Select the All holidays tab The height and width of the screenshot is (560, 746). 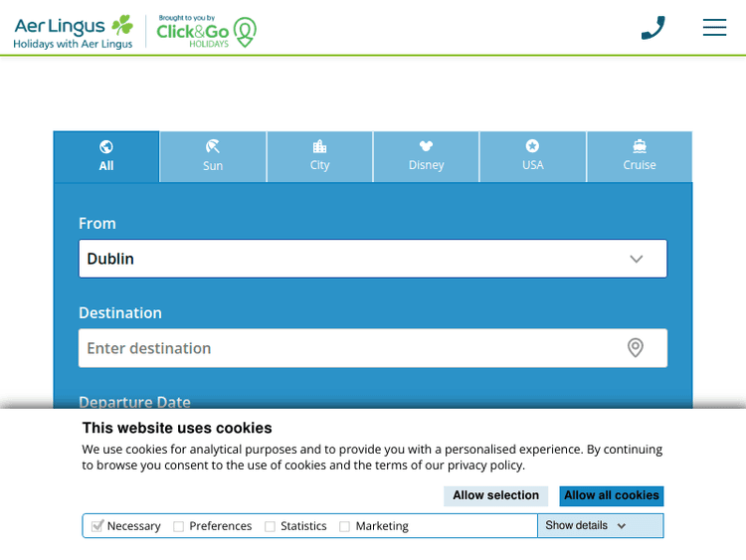[x=106, y=156]
